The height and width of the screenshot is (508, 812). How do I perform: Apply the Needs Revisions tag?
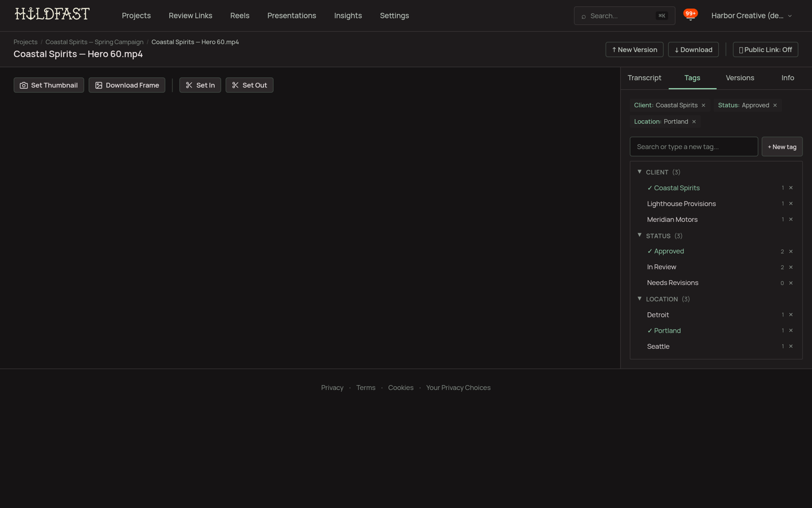pos(673,283)
